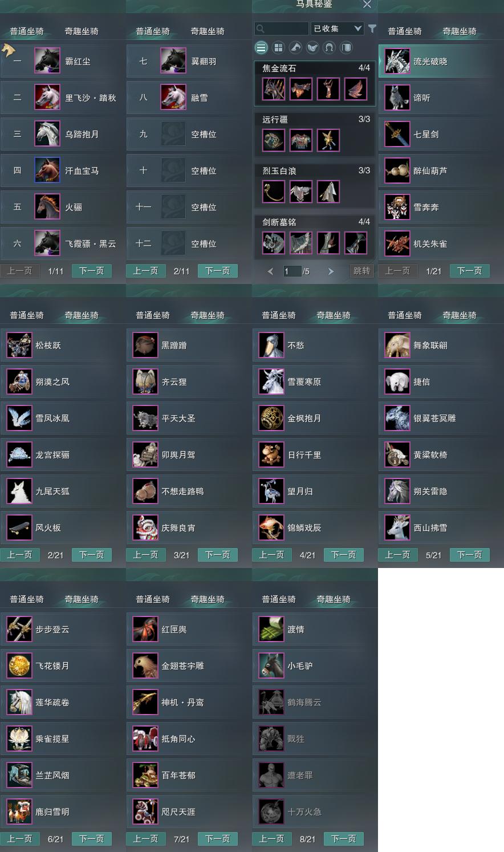Click 下一页 on the 1/11 page panel
This screenshot has width=504, height=852.
pos(92,271)
